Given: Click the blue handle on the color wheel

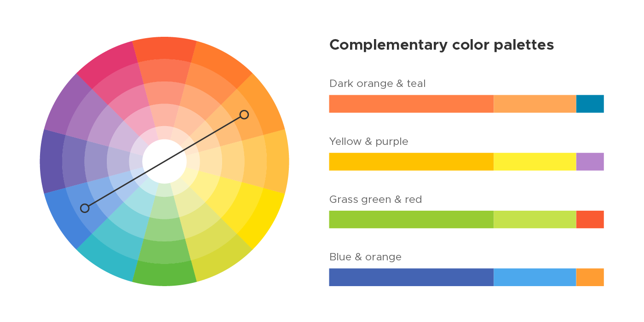Looking at the screenshot, I should [85, 208].
